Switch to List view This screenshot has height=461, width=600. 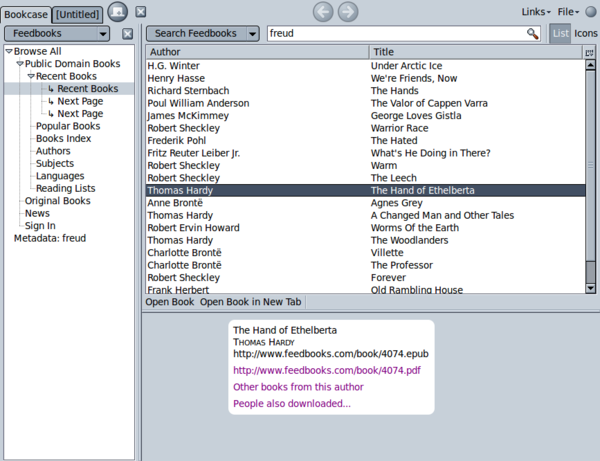pos(561,33)
